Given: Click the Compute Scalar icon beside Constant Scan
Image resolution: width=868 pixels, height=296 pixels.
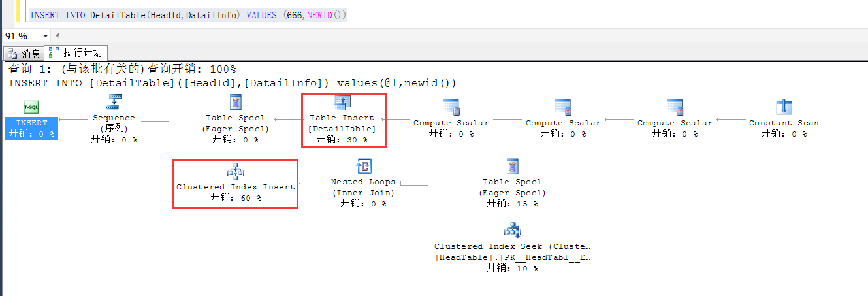Looking at the screenshot, I should click(x=674, y=107).
